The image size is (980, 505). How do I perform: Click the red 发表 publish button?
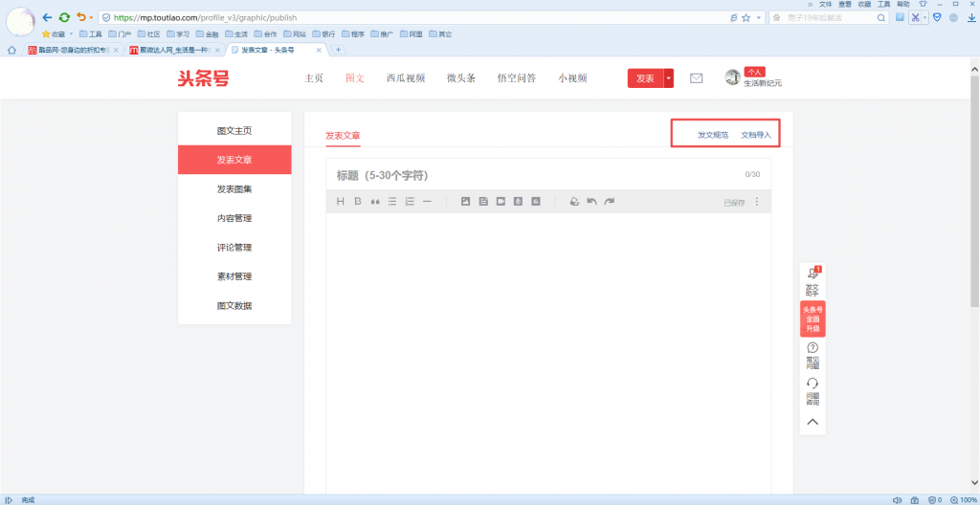click(645, 78)
